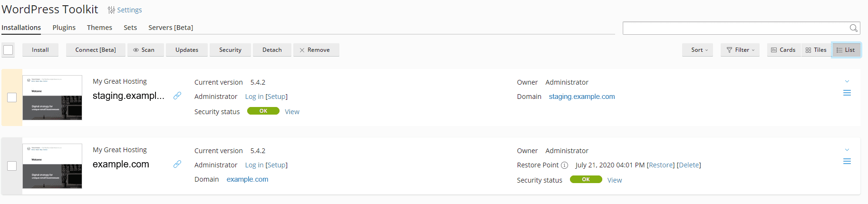Open hamburger menu for example.com installation
The width and height of the screenshot is (868, 204).
(847, 162)
